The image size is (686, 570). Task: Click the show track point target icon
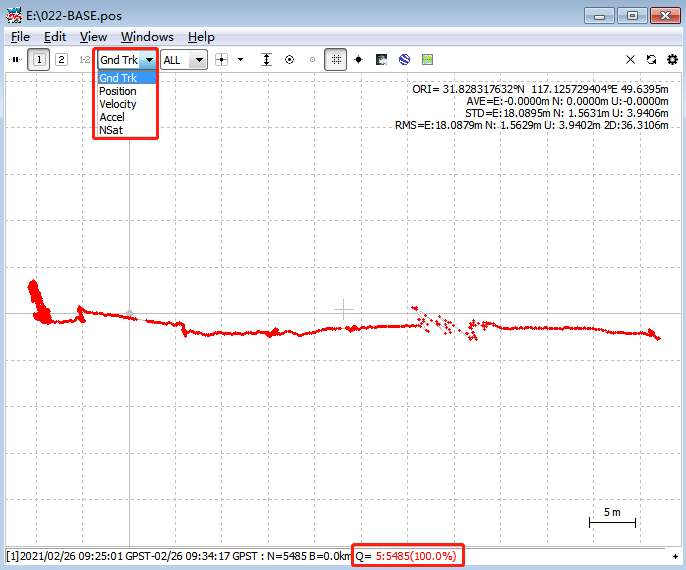click(x=289, y=60)
